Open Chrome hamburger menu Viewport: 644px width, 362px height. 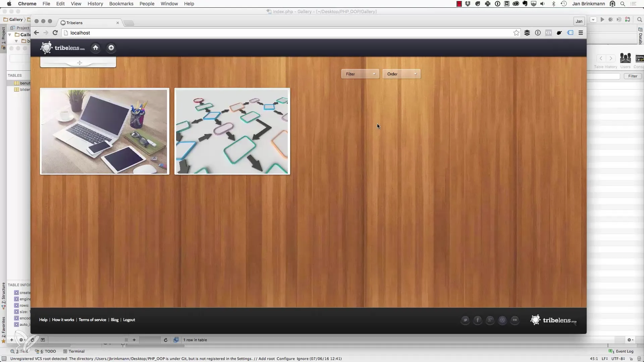(x=581, y=33)
